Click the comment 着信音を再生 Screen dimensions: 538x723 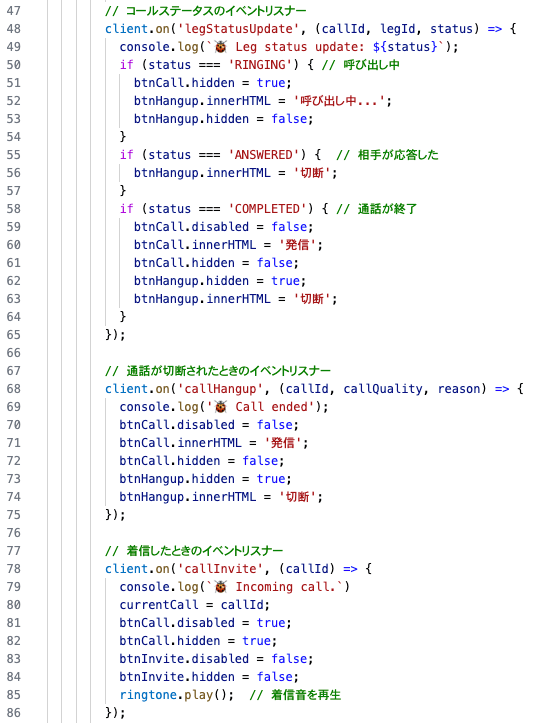(x=295, y=694)
